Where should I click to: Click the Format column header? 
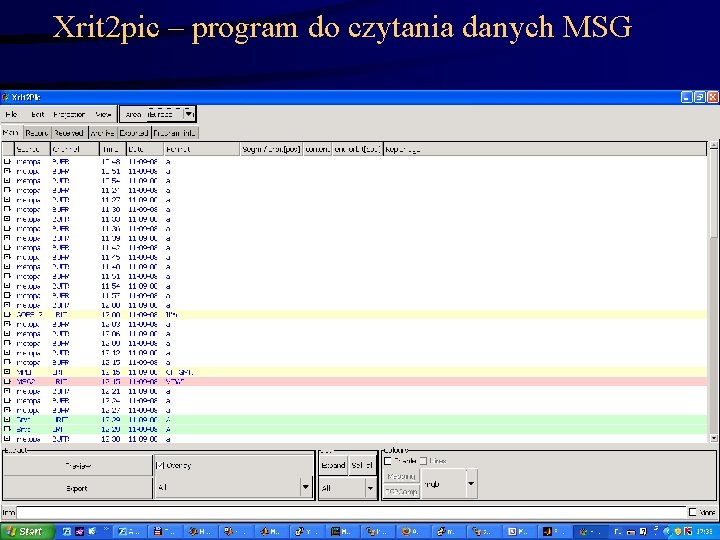point(202,149)
